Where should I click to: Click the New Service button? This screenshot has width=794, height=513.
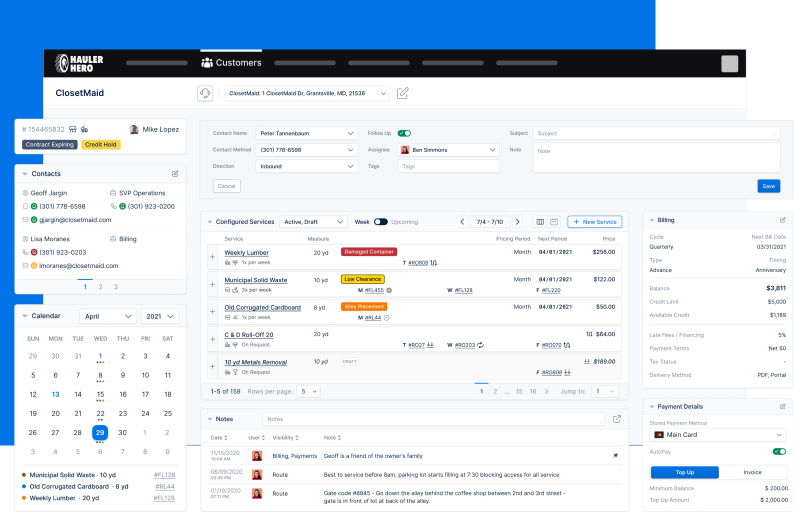click(594, 222)
